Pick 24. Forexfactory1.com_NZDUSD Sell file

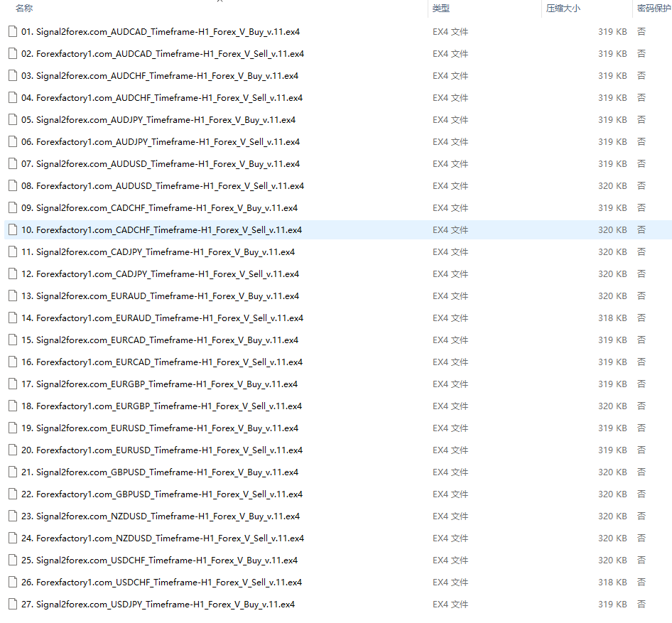tap(163, 538)
